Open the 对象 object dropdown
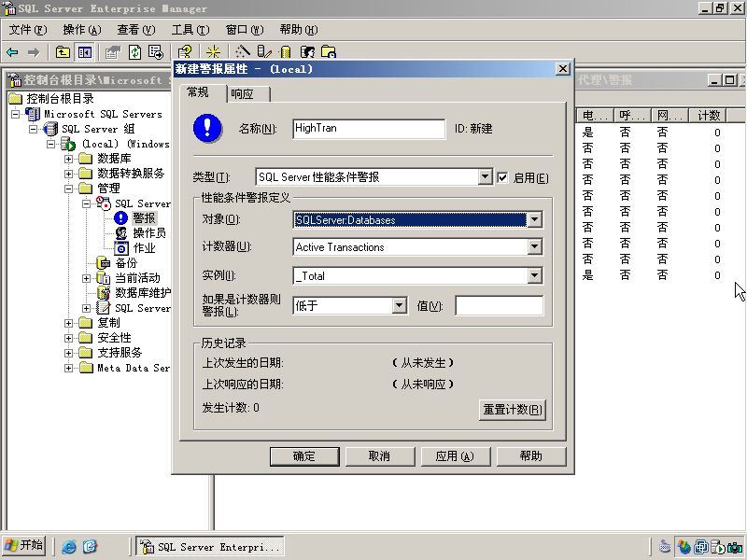This screenshot has width=747, height=560. point(534,220)
